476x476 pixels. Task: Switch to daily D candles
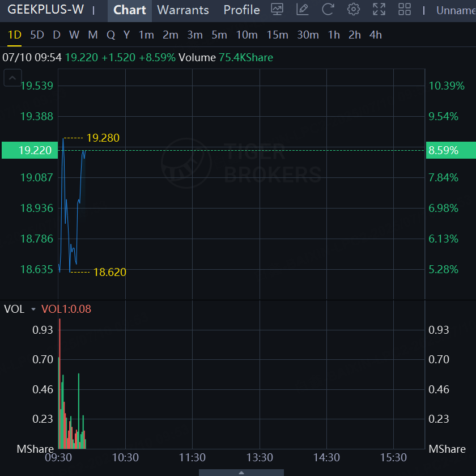[57, 35]
